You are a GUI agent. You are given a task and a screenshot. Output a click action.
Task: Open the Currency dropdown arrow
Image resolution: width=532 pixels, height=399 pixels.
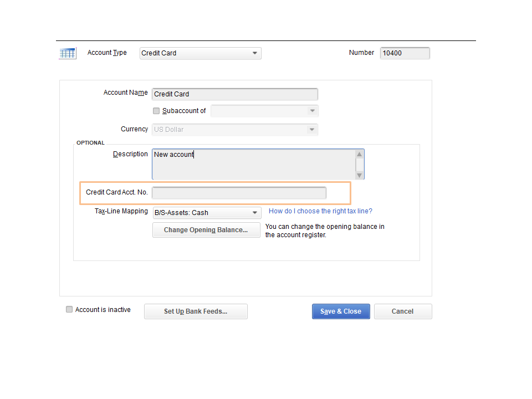(x=313, y=130)
